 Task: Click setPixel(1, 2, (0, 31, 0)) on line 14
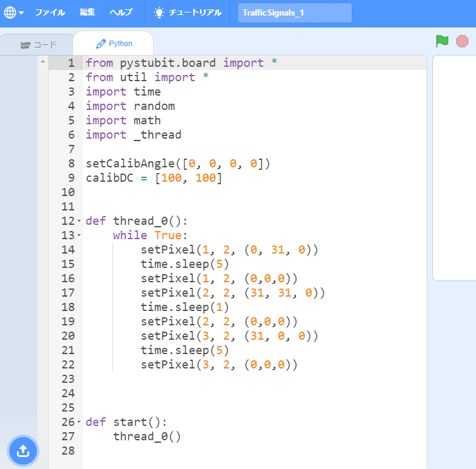[229, 250]
